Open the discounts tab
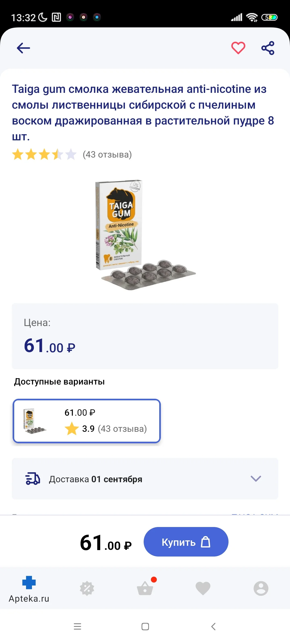 coord(87,588)
